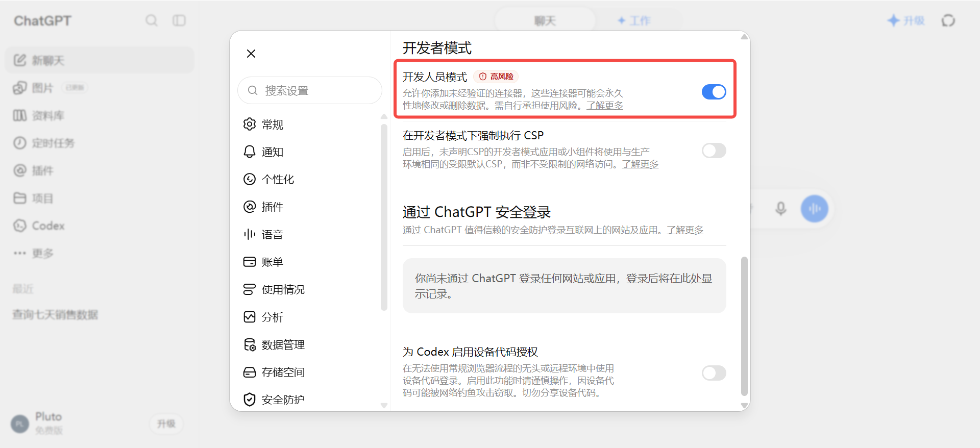
Task: Click the menu list scroll-down arrow
Action: (x=384, y=406)
